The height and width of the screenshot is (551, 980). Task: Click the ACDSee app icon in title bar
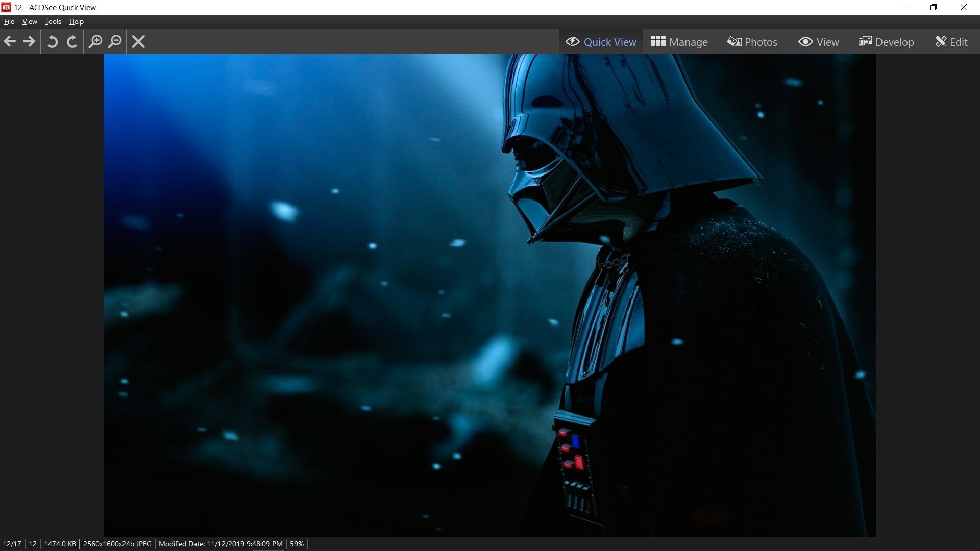(x=6, y=7)
